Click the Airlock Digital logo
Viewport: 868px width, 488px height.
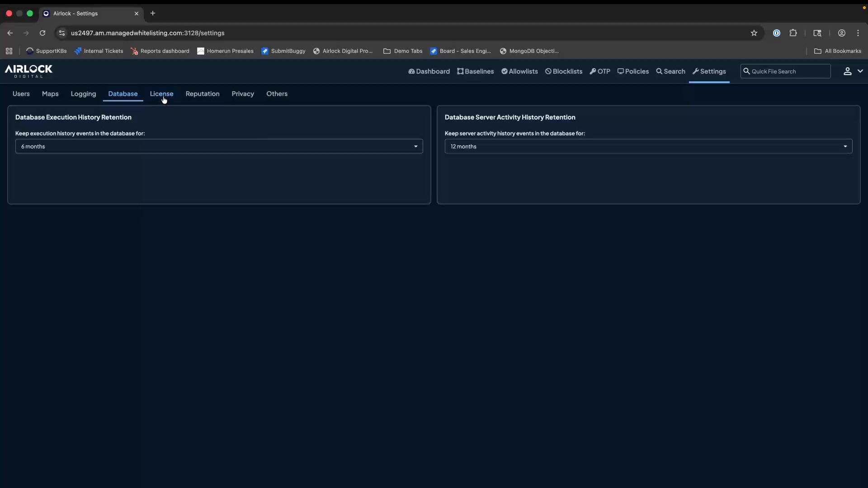tap(28, 71)
